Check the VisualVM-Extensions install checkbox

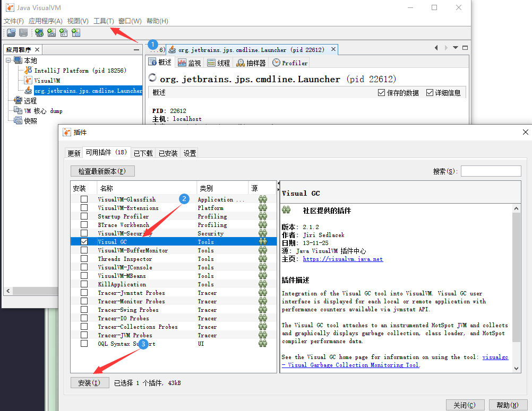click(84, 208)
